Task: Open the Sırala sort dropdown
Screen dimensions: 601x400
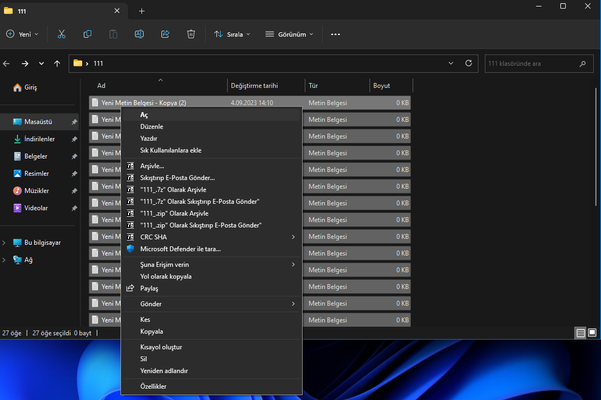Action: [232, 34]
